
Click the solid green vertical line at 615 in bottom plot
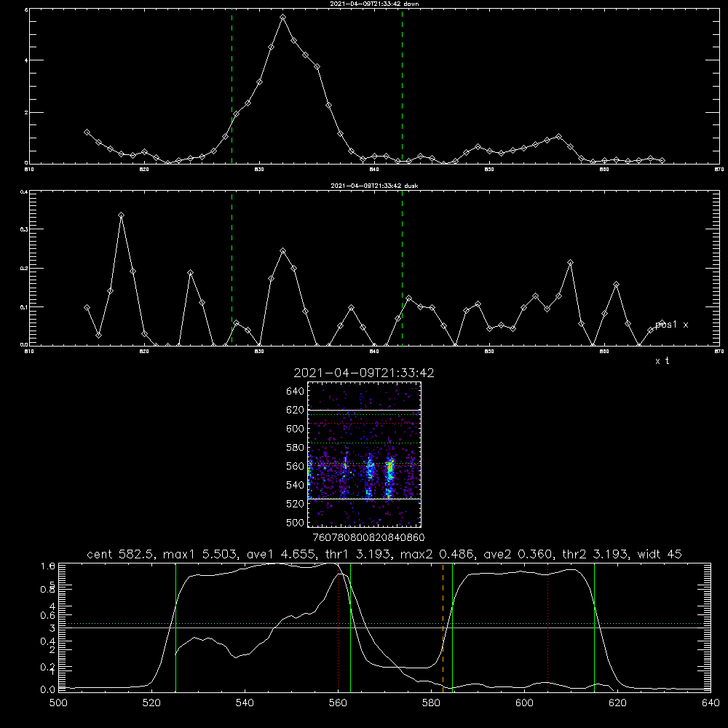pos(594,628)
